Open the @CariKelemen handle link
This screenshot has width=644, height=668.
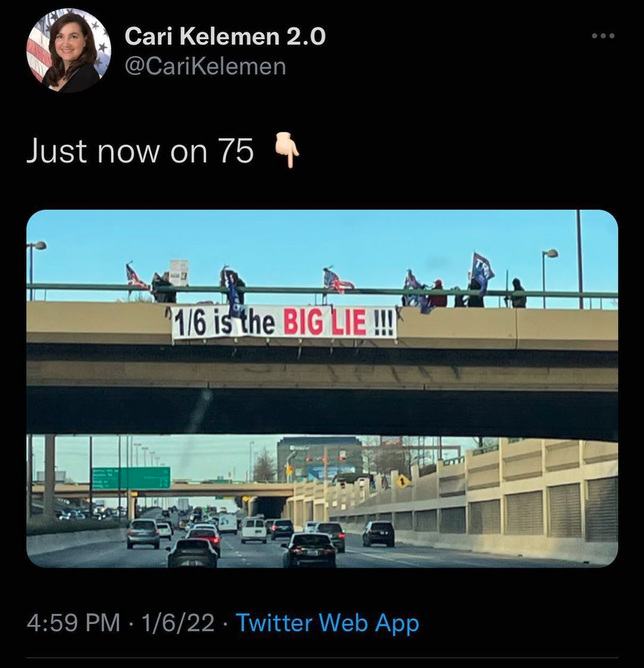pos(205,66)
